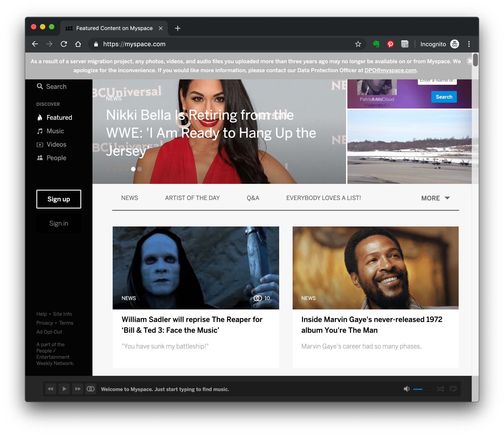The image size is (504, 435).
Task: Open People in the Discover sidebar
Action: pyautogui.click(x=52, y=158)
